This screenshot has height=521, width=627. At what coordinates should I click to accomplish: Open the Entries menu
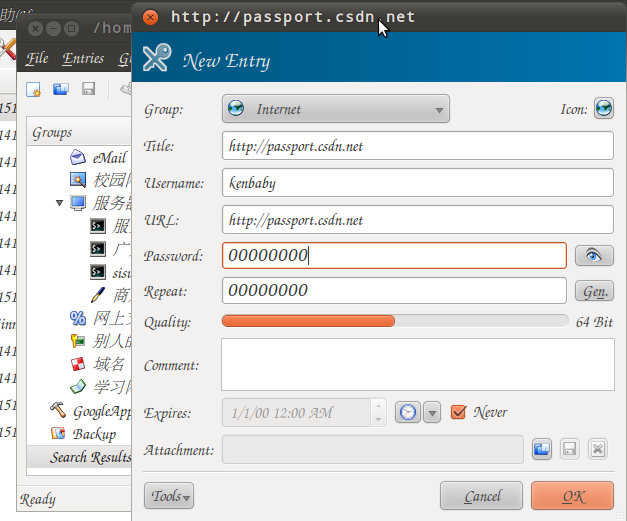(x=83, y=59)
